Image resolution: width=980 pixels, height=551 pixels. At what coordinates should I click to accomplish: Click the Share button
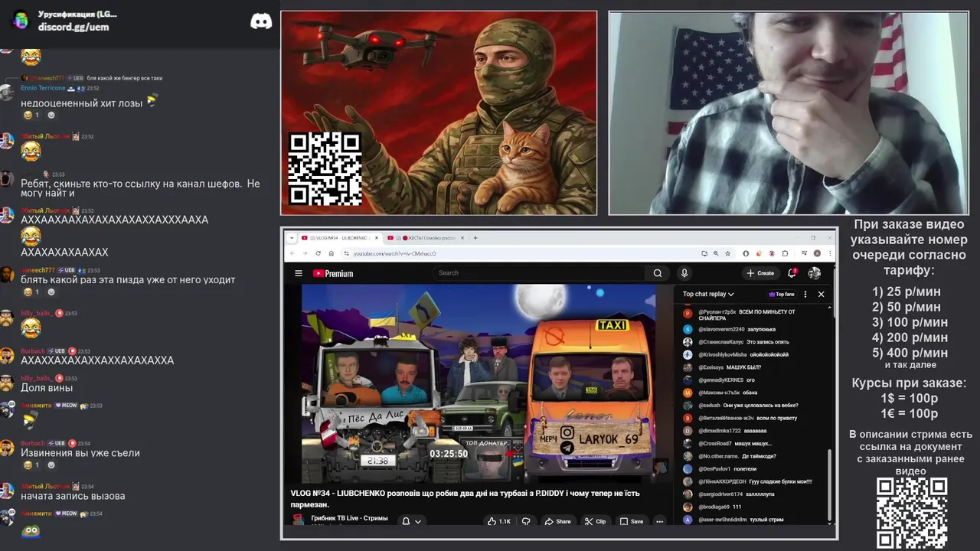557,521
